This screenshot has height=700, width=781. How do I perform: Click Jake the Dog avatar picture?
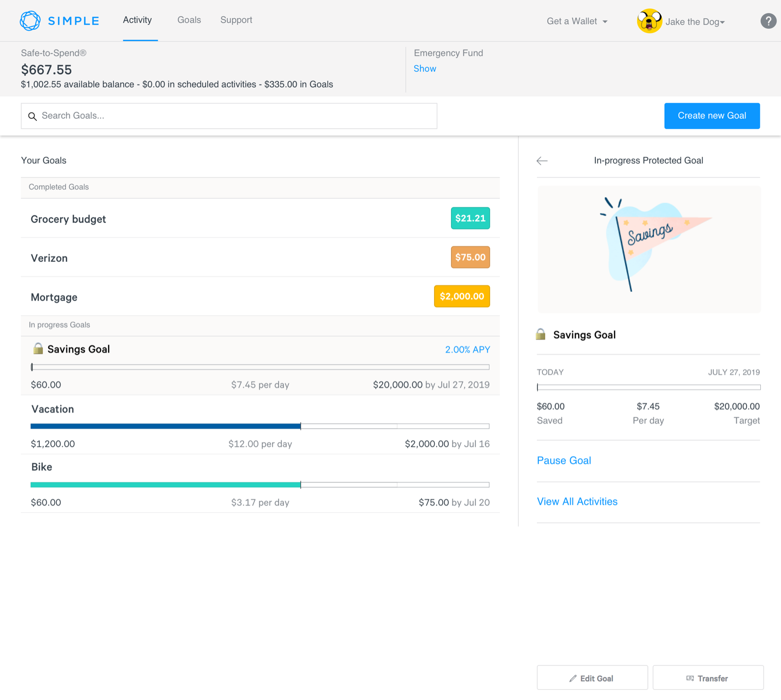[x=649, y=21]
